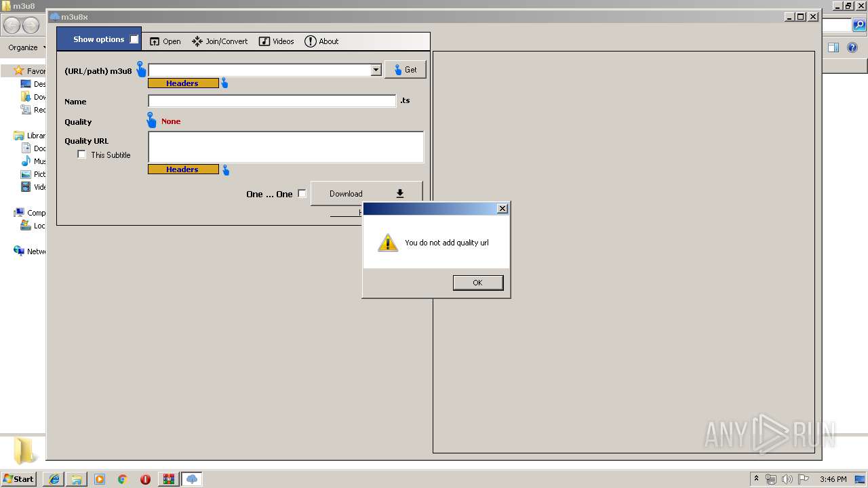Click the Headers button below Quality URL

(183, 169)
